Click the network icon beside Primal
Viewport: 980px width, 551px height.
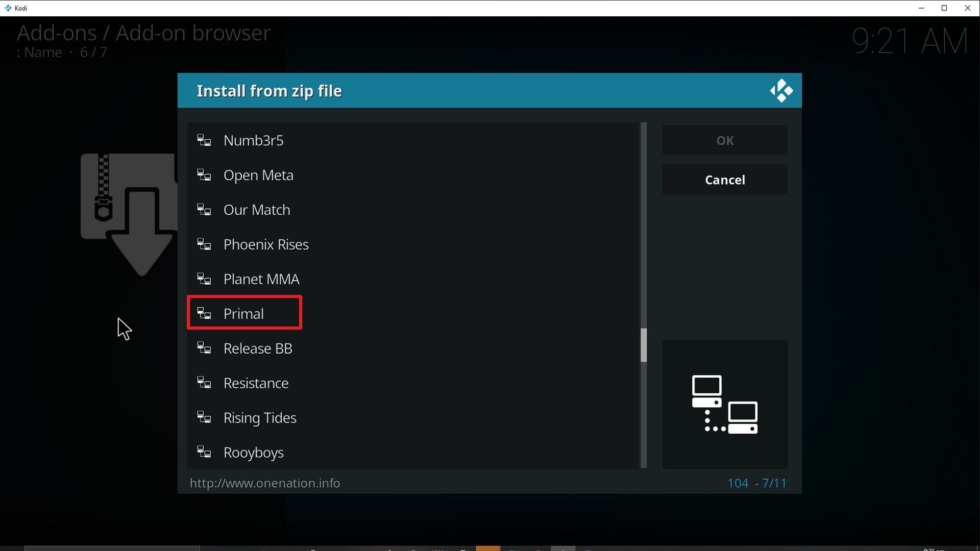pos(205,314)
